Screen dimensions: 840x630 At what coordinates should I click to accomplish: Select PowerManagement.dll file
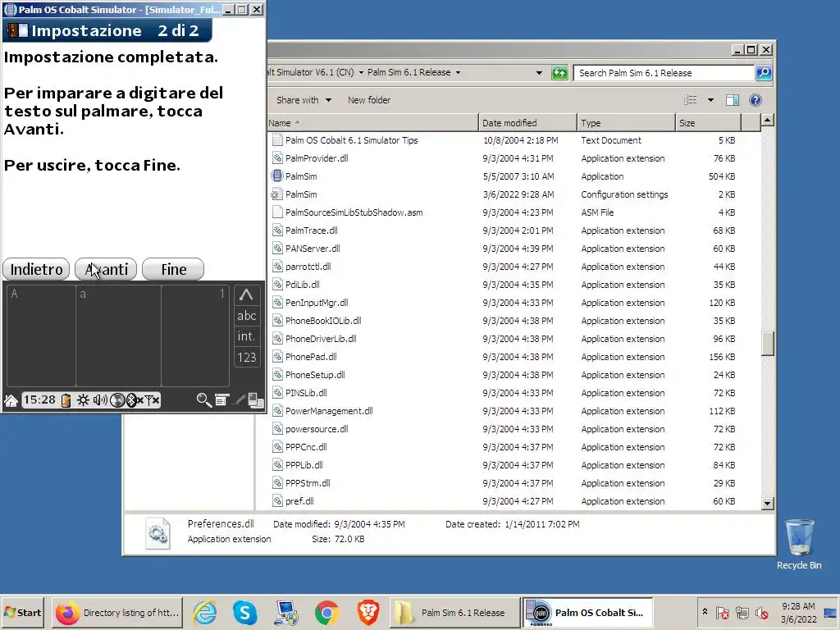click(x=328, y=411)
